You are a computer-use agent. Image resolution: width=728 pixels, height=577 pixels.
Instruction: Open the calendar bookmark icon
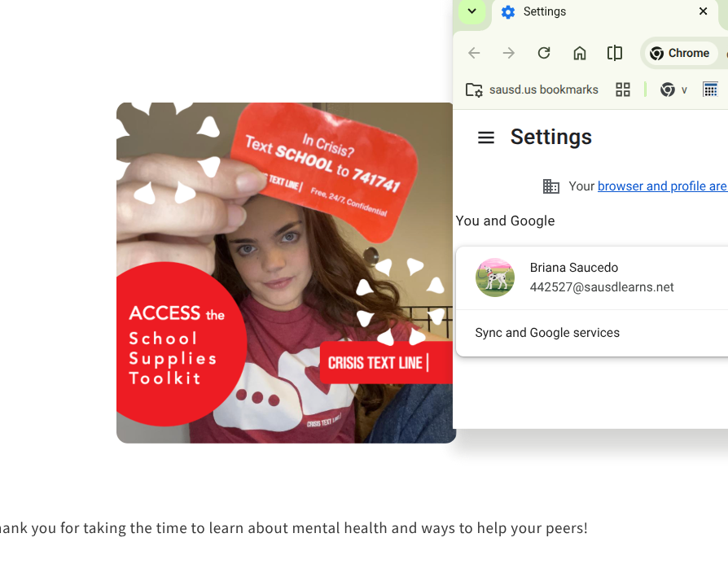coord(710,90)
